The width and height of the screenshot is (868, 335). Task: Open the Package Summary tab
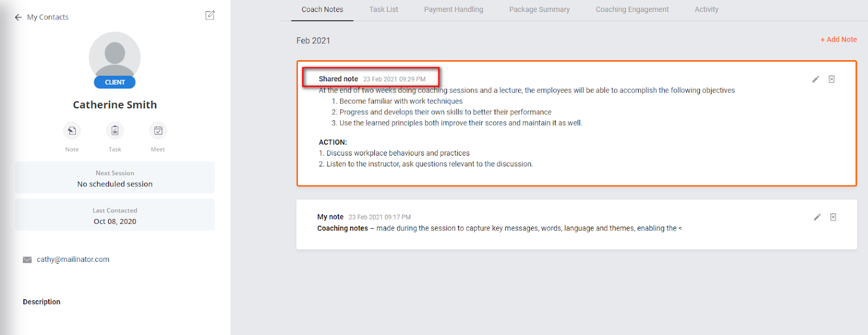pyautogui.click(x=539, y=10)
